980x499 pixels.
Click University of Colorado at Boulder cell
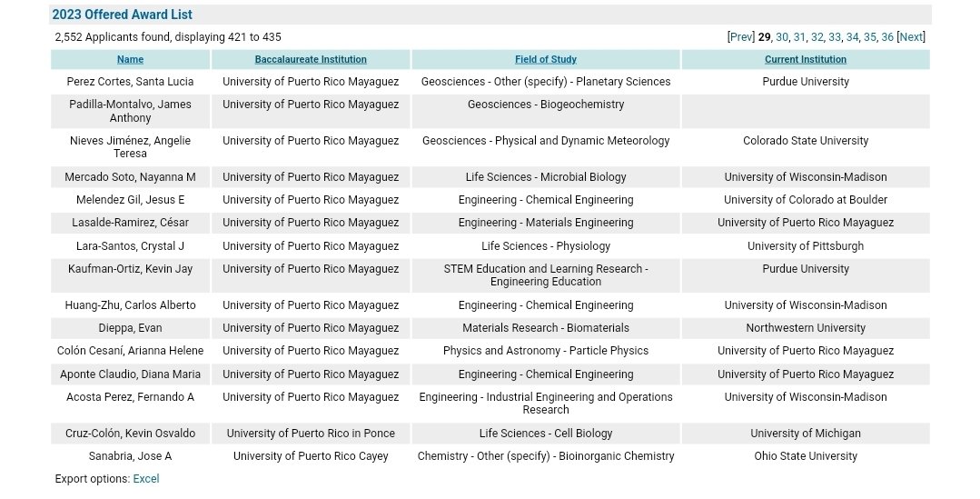(x=806, y=200)
